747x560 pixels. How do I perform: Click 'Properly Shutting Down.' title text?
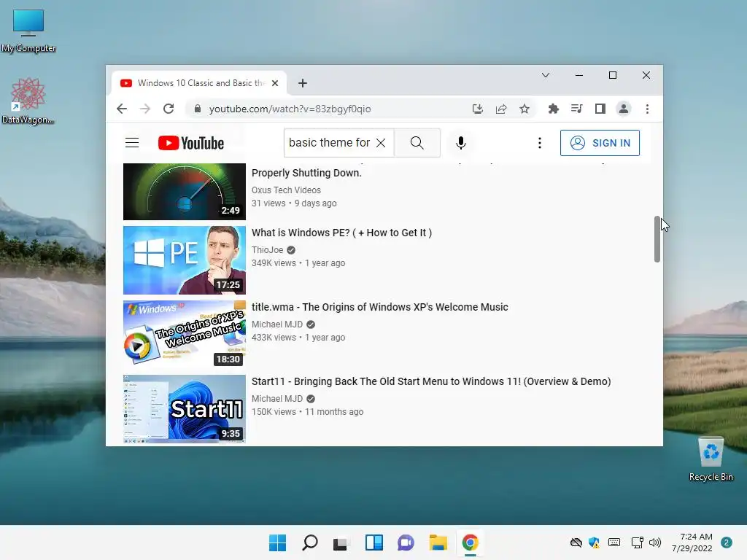(x=306, y=173)
